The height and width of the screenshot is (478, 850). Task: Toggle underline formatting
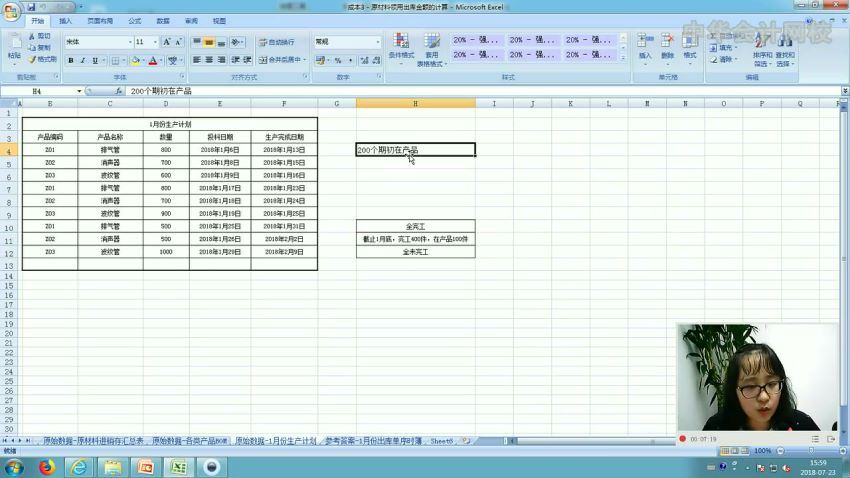[x=95, y=61]
